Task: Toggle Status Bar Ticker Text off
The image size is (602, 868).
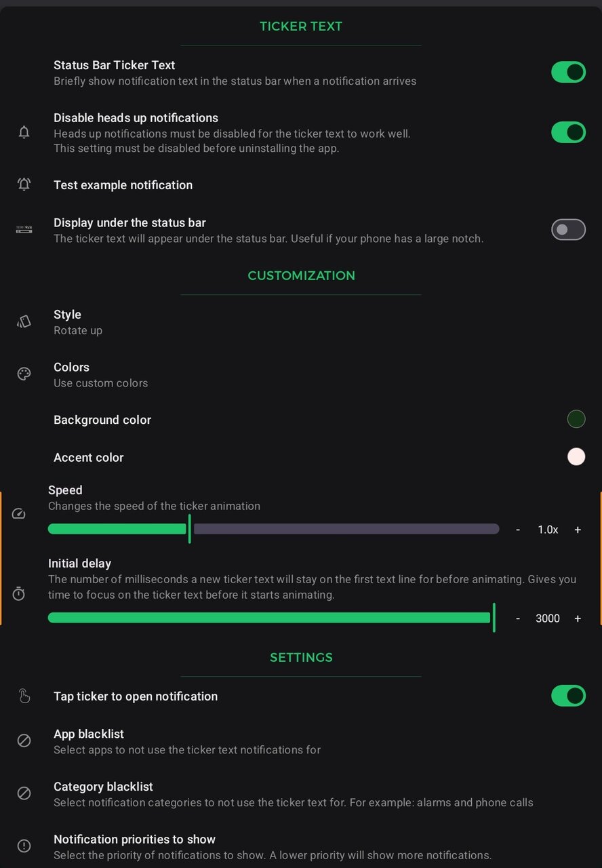Action: (x=568, y=72)
